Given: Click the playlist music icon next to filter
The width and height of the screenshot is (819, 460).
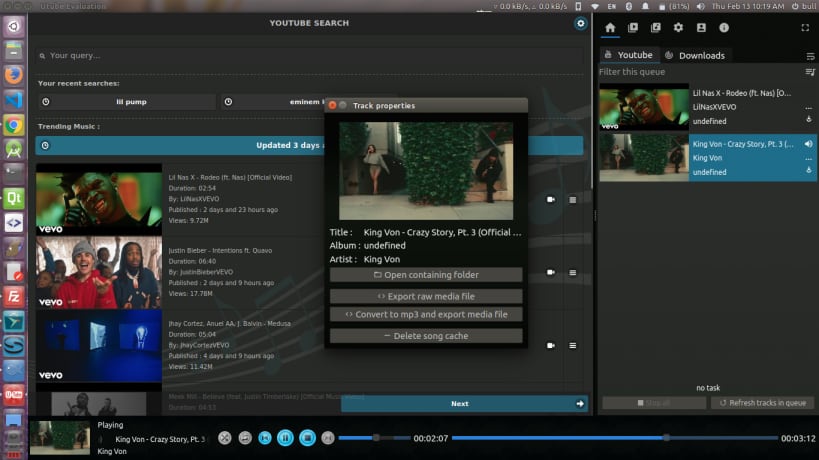Looking at the screenshot, I should pyautogui.click(x=810, y=72).
